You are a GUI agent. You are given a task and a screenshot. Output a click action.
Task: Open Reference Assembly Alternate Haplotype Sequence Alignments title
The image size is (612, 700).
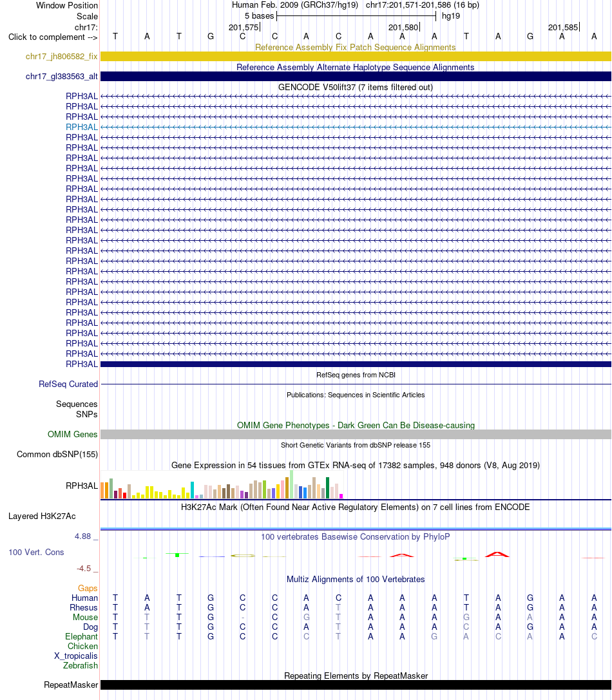coord(356,68)
